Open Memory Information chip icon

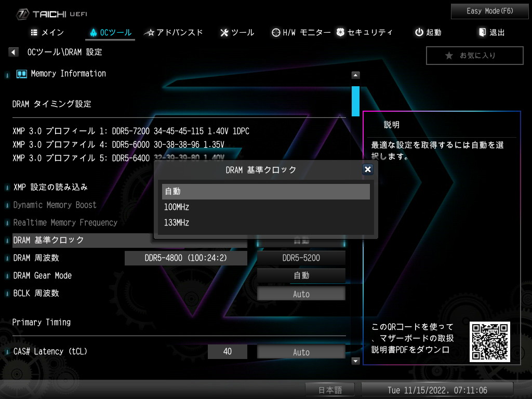click(22, 74)
